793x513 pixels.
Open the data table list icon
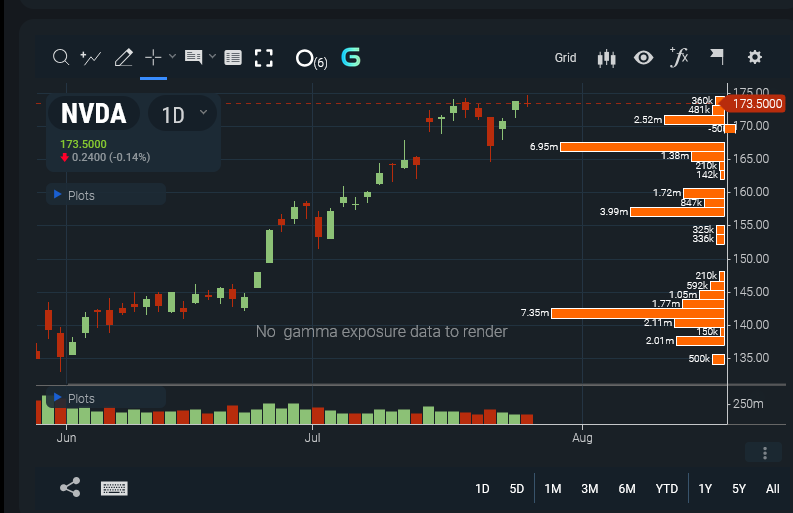(233, 58)
